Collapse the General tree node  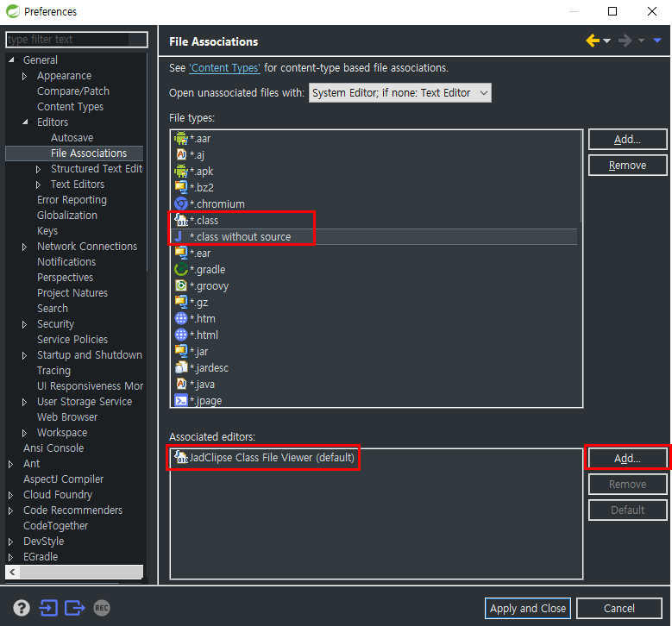(11, 60)
